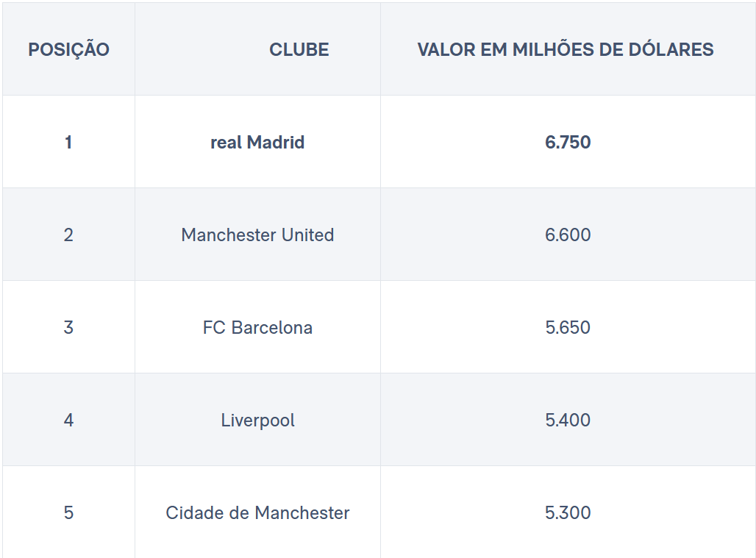Screen dimensions: 756x558
Task: Click the POSIÇÃO column header
Action: (68, 49)
